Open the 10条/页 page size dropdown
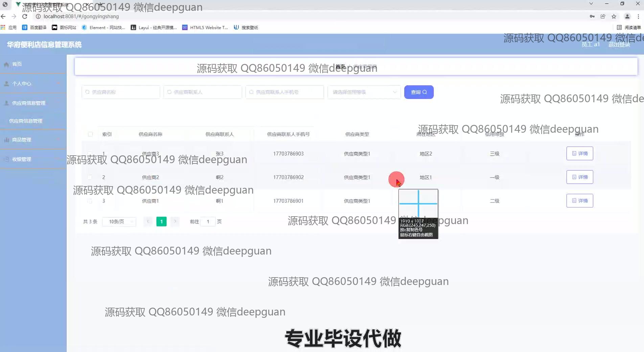644x352 pixels. pos(119,222)
